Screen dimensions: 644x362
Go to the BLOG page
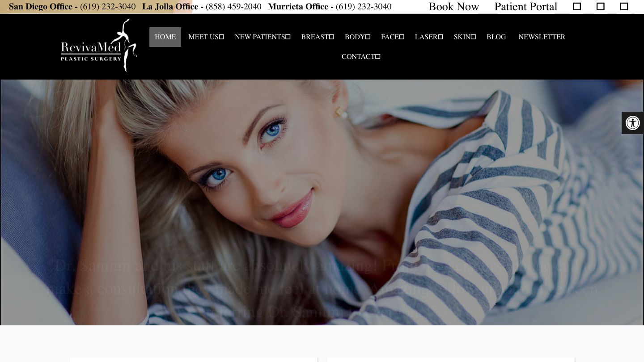[x=496, y=37]
